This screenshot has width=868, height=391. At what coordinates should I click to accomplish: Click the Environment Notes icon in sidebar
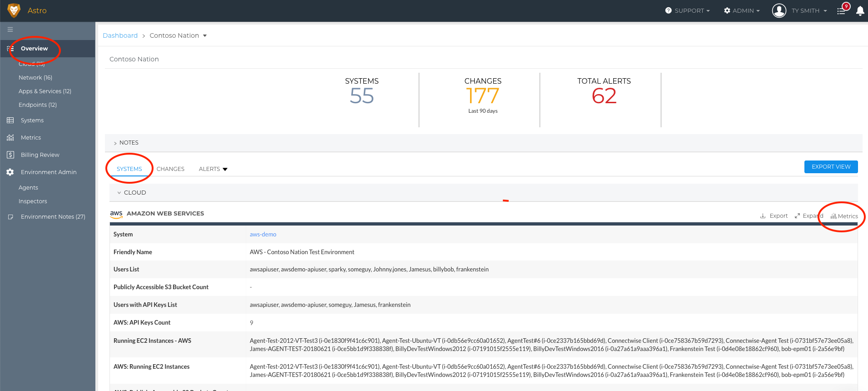pos(10,217)
